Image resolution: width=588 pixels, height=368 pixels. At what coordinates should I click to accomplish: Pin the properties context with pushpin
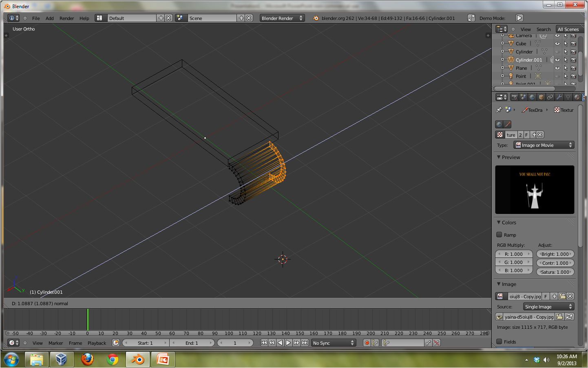(499, 110)
